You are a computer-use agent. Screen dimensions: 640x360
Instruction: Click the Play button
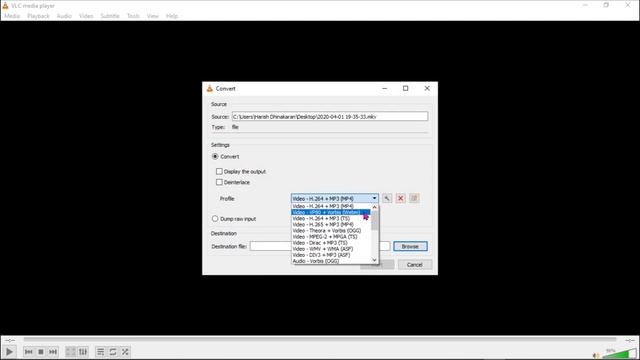9,352
